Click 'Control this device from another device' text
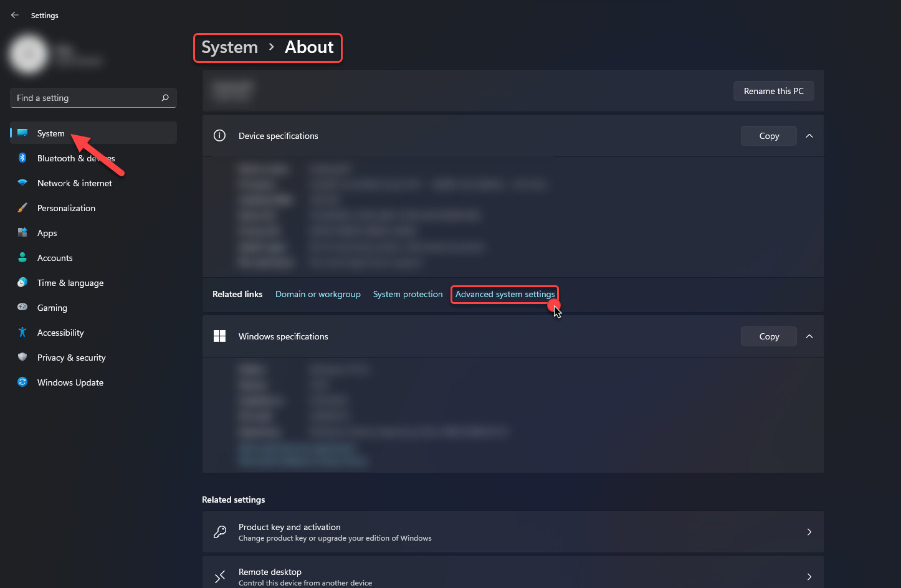Viewport: 901px width, 588px height. 305,583
